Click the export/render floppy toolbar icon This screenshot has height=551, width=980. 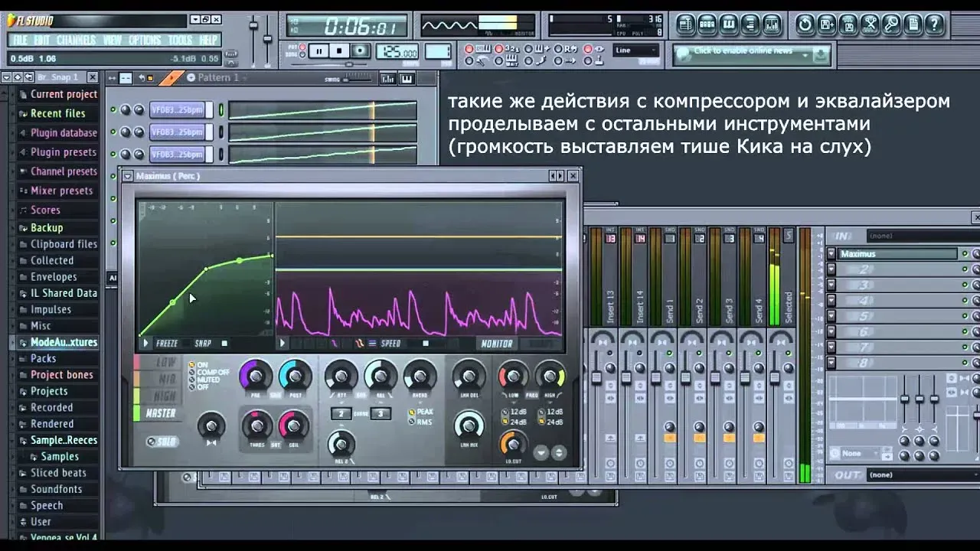pos(848,25)
